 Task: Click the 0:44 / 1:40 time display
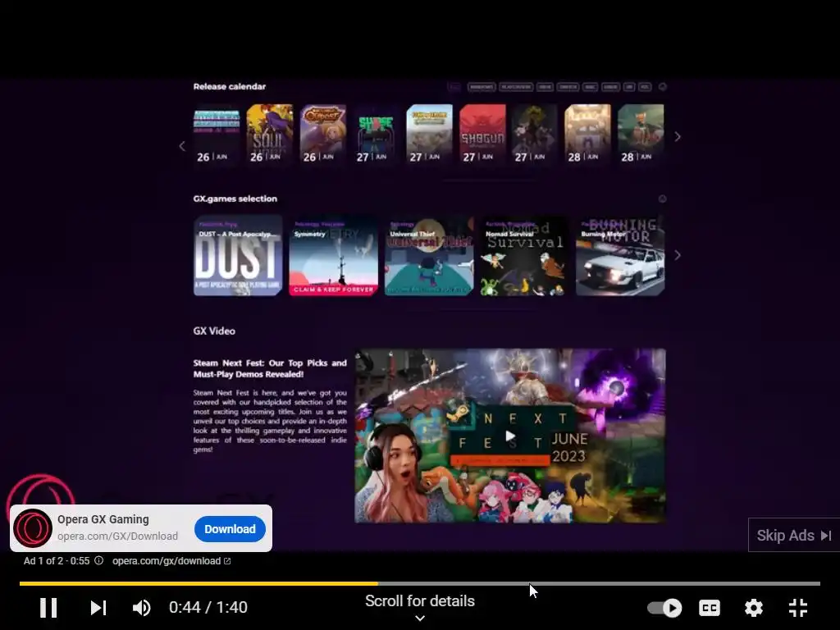pos(208,607)
